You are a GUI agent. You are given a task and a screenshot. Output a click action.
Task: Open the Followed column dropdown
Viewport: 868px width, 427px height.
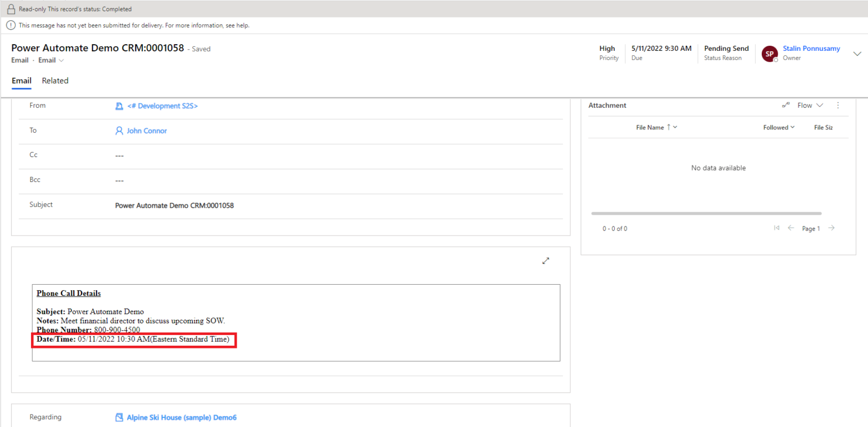tap(792, 127)
